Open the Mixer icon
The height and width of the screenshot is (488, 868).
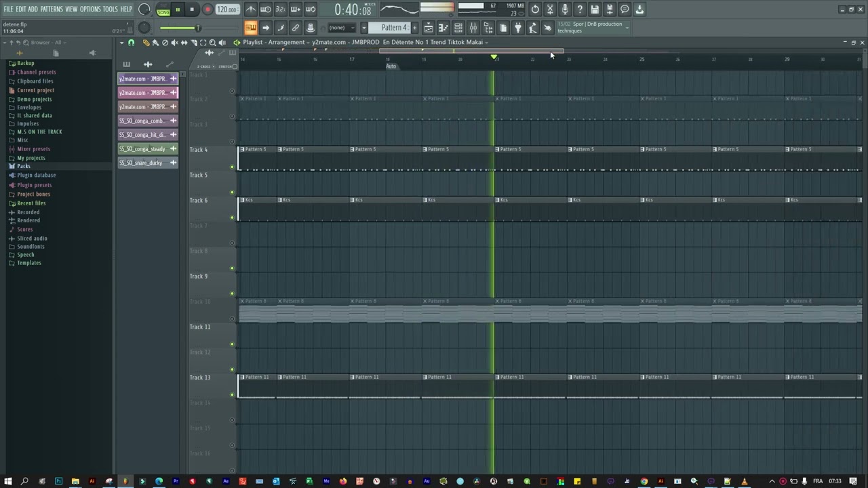pyautogui.click(x=473, y=28)
